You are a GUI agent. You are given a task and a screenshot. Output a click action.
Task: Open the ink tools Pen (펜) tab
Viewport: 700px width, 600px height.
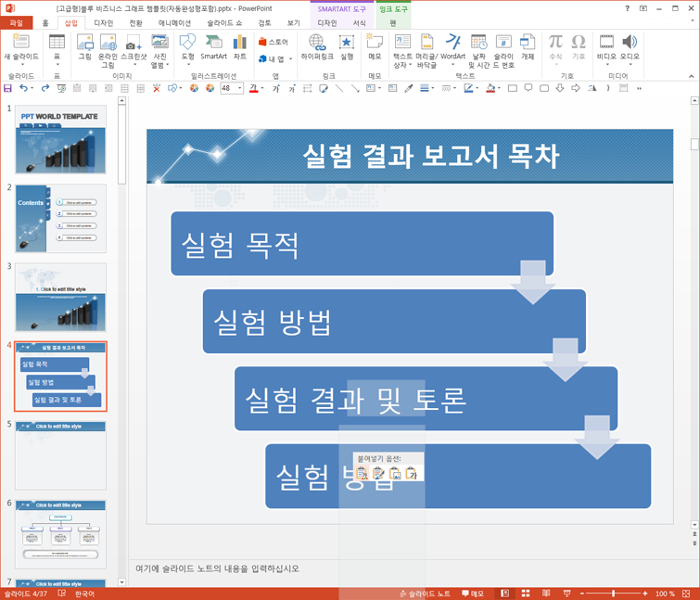[393, 23]
